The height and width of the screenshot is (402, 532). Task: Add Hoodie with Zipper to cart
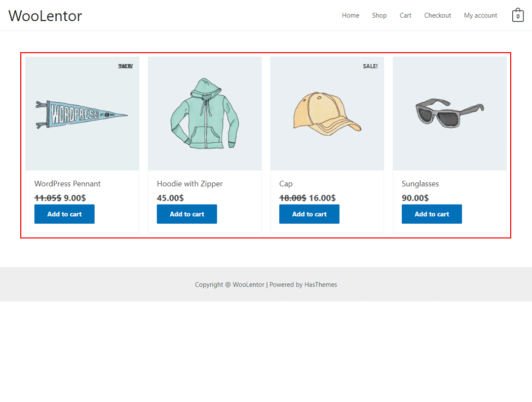click(187, 214)
